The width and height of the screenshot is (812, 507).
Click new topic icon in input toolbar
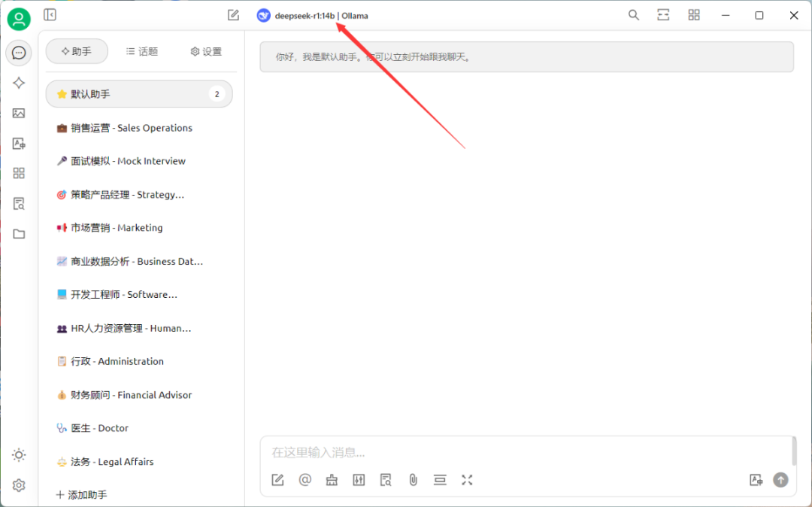[277, 480]
